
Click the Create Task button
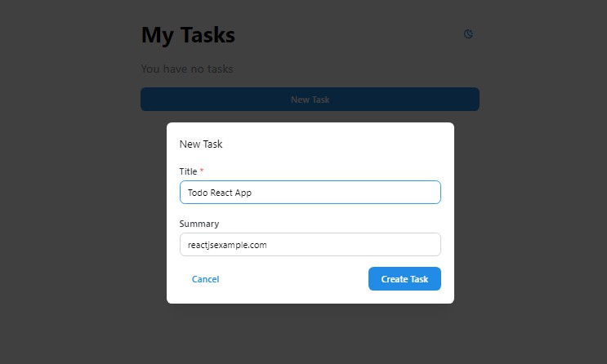coord(404,279)
